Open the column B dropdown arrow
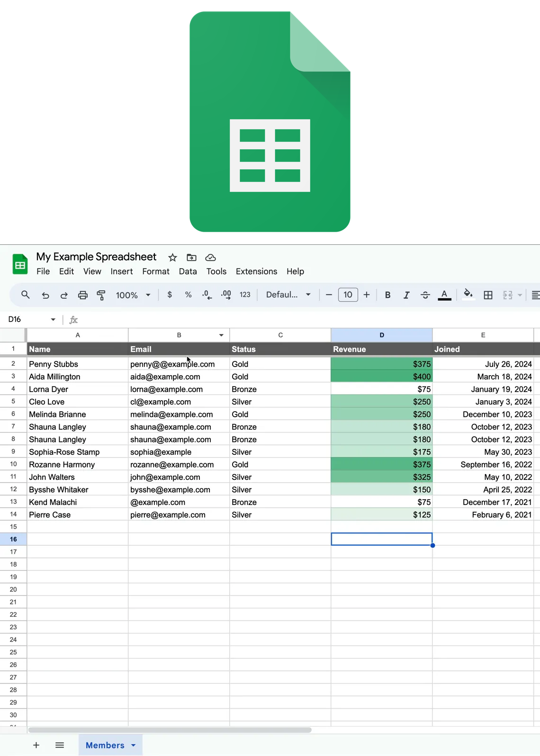This screenshot has height=756, width=540. pos(221,335)
